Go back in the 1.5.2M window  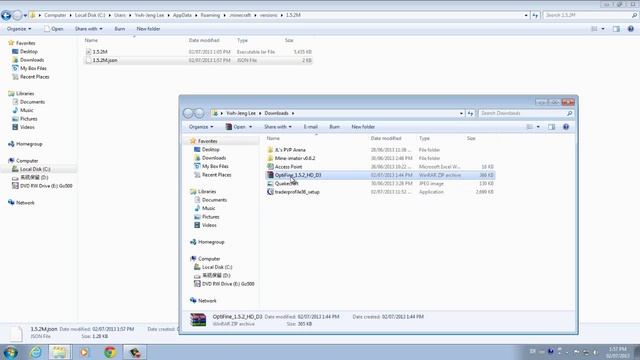[6, 16]
